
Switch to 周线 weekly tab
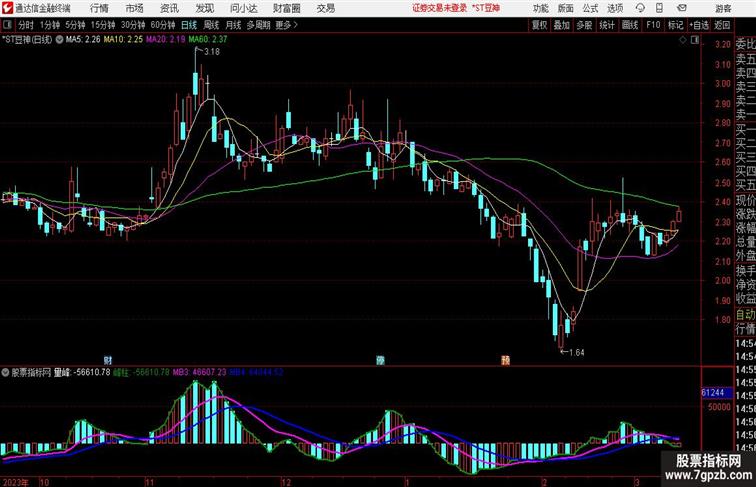(x=211, y=25)
